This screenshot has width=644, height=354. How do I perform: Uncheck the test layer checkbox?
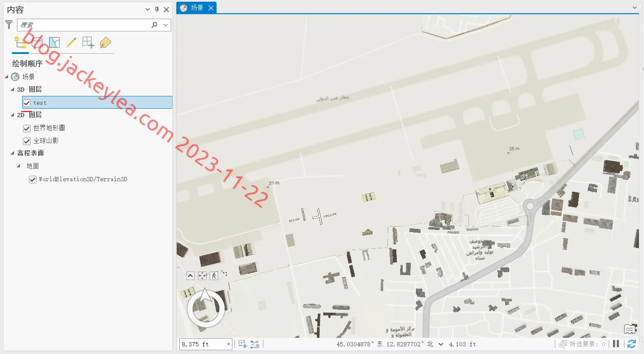click(27, 103)
